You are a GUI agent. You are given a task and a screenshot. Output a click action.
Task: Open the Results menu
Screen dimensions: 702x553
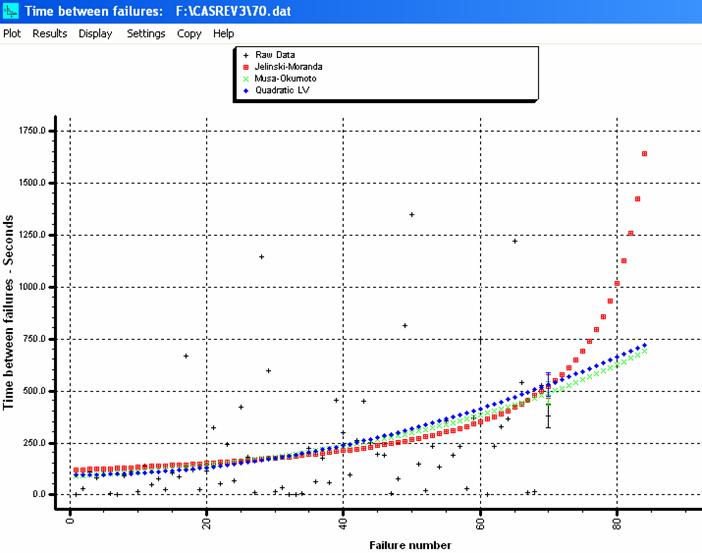(50, 33)
